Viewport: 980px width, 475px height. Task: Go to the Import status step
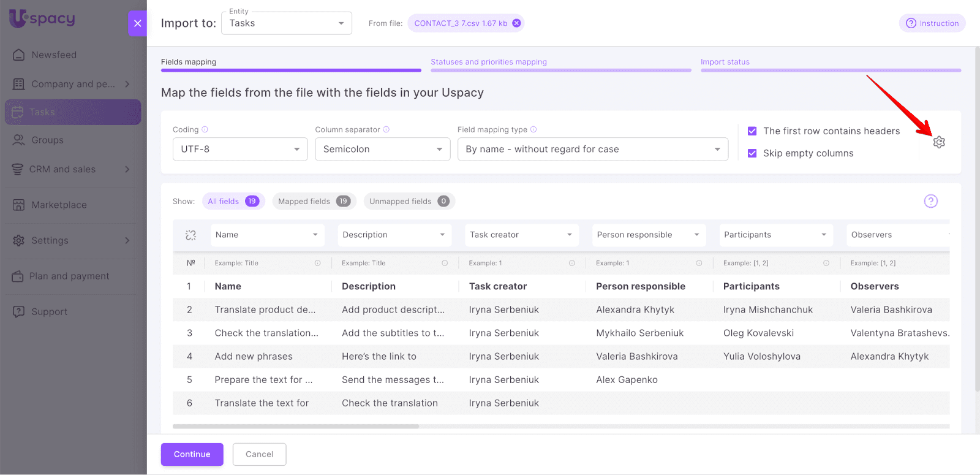click(725, 62)
